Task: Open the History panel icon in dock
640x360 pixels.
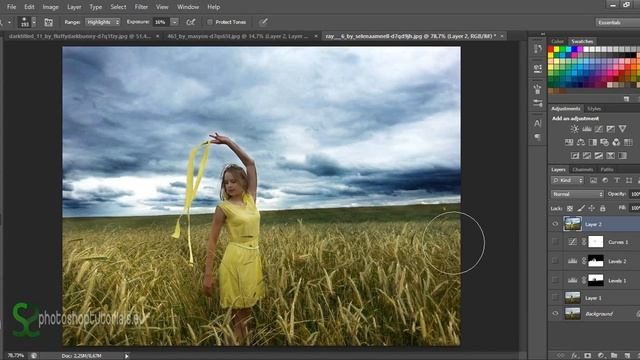Action: (538, 49)
